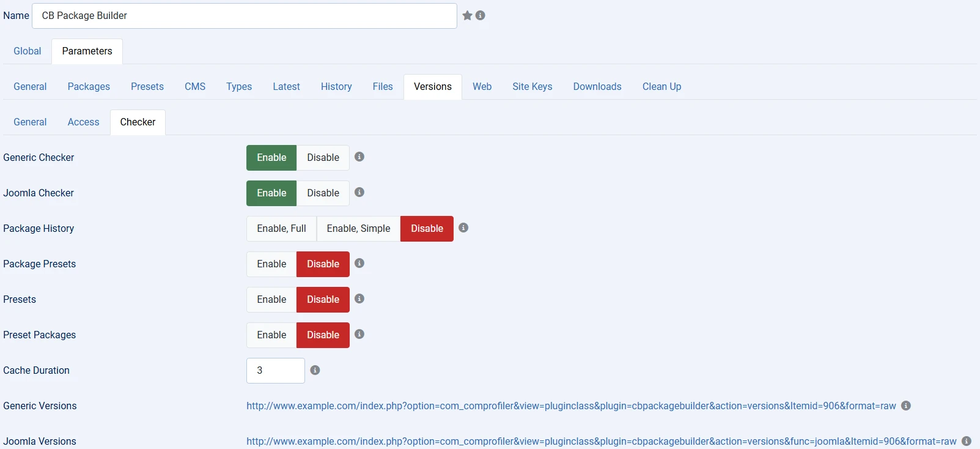Screen dimensions: 980x449
Task: Show info tooltip for Cache Duration
Action: [315, 370]
